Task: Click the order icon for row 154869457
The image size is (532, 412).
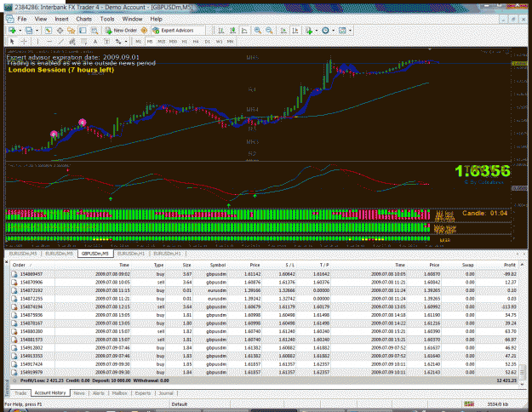Action: pyautogui.click(x=14, y=274)
